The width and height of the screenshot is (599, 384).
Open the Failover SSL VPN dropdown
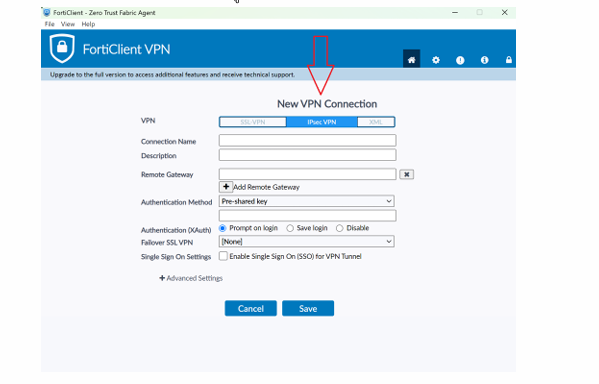[x=307, y=241]
